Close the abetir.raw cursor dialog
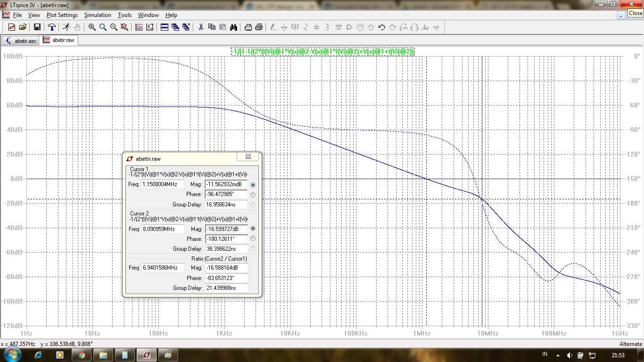This screenshot has width=644, height=362. (248, 157)
